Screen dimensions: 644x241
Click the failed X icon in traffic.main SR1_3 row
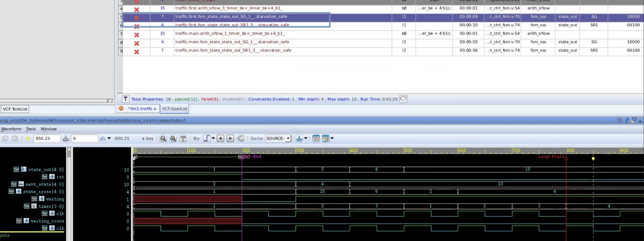(x=136, y=52)
